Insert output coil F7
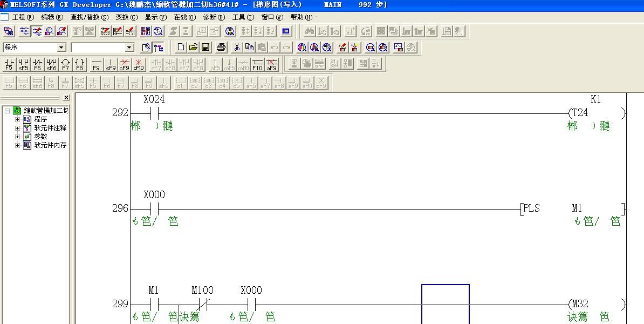This screenshot has height=324, width=644. [65, 65]
